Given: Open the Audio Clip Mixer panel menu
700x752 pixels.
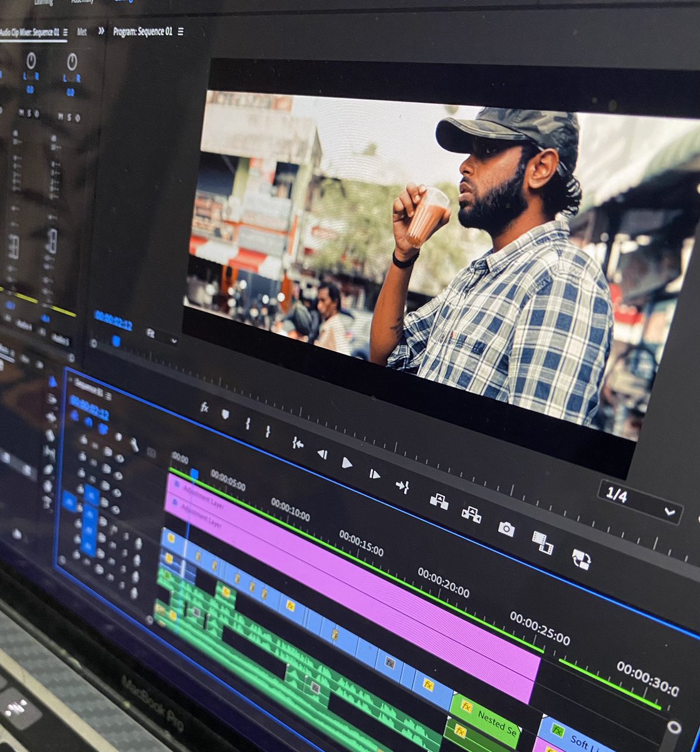Looking at the screenshot, I should click(66, 32).
